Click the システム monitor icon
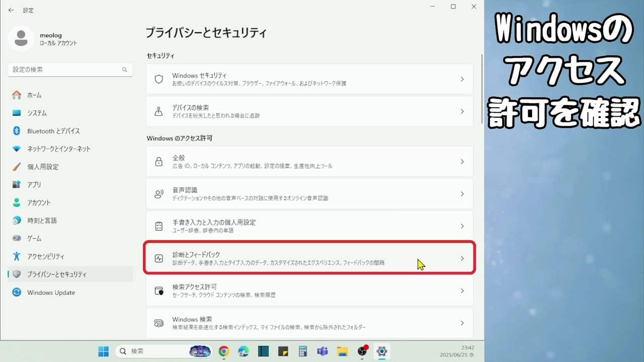 click(17, 113)
